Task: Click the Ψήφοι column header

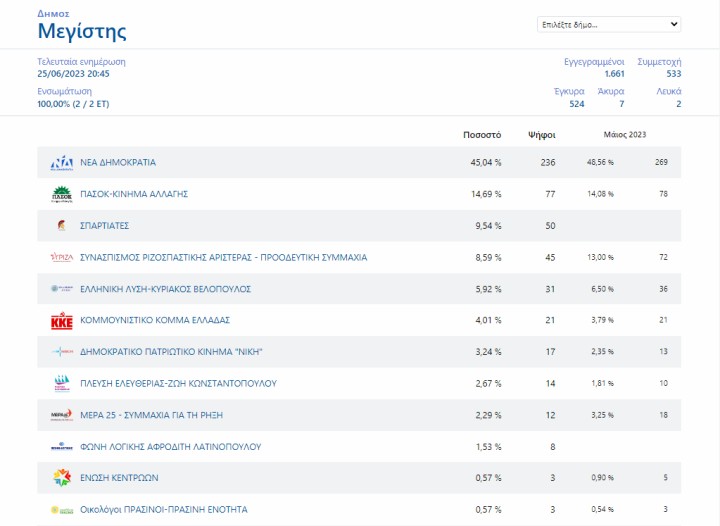Action: tap(541, 134)
